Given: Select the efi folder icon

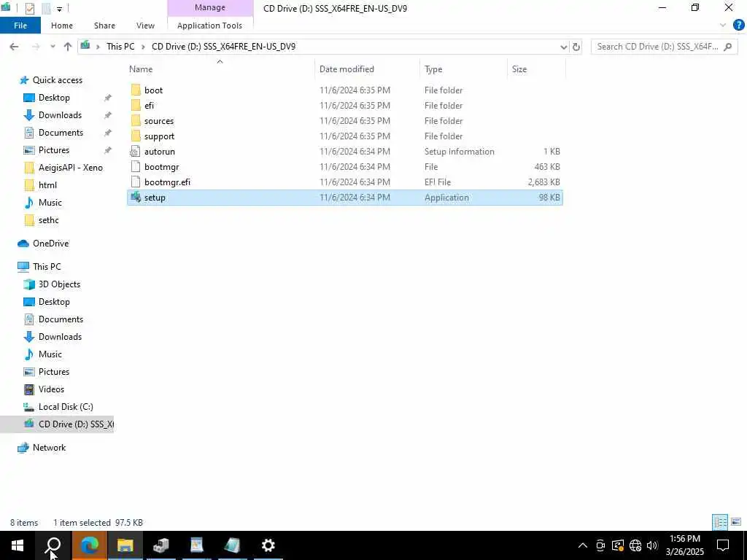Looking at the screenshot, I should pyautogui.click(x=136, y=105).
